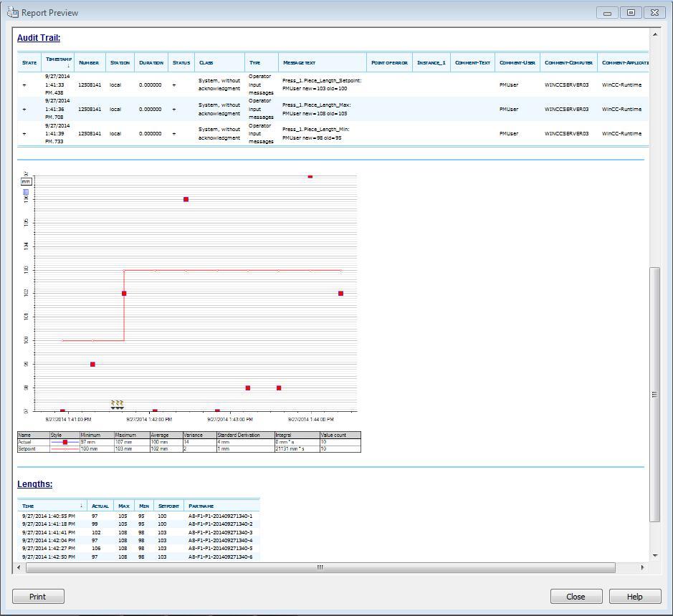Click the Setpoint style swatch in the legend table
Image resolution: width=673 pixels, height=616 pixels.
[65, 448]
